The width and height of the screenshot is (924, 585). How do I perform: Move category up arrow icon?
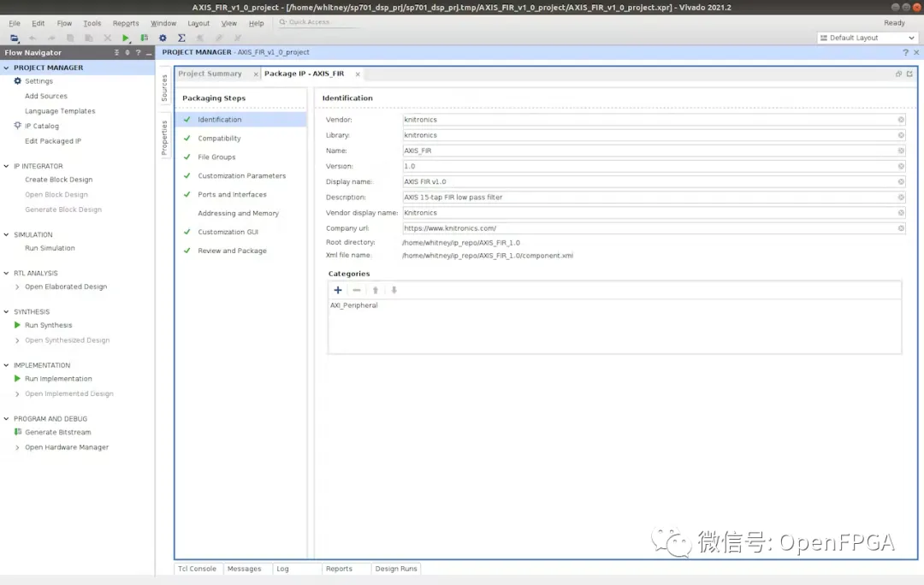pos(376,290)
